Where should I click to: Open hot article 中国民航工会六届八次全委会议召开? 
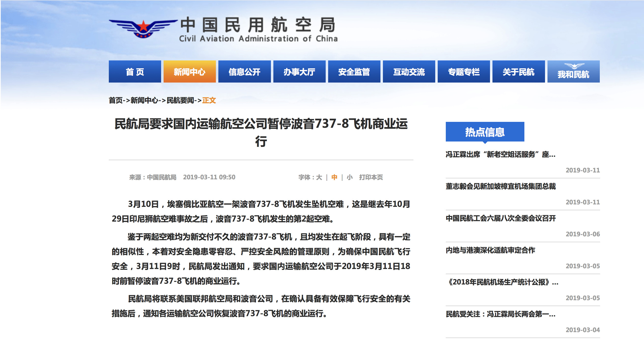click(501, 218)
